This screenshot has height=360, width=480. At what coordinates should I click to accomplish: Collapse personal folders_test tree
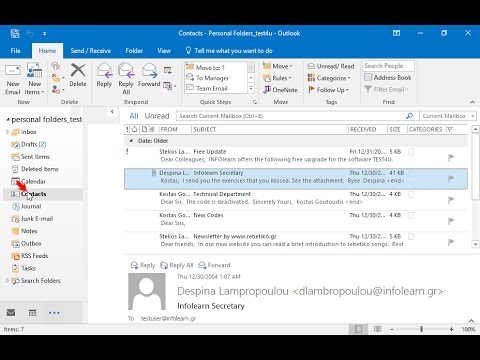(7, 119)
